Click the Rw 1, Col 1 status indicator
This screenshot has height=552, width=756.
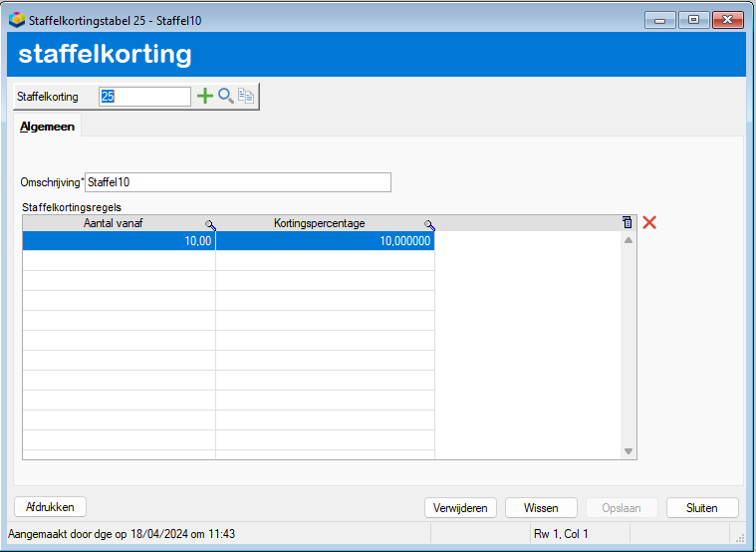(x=561, y=534)
